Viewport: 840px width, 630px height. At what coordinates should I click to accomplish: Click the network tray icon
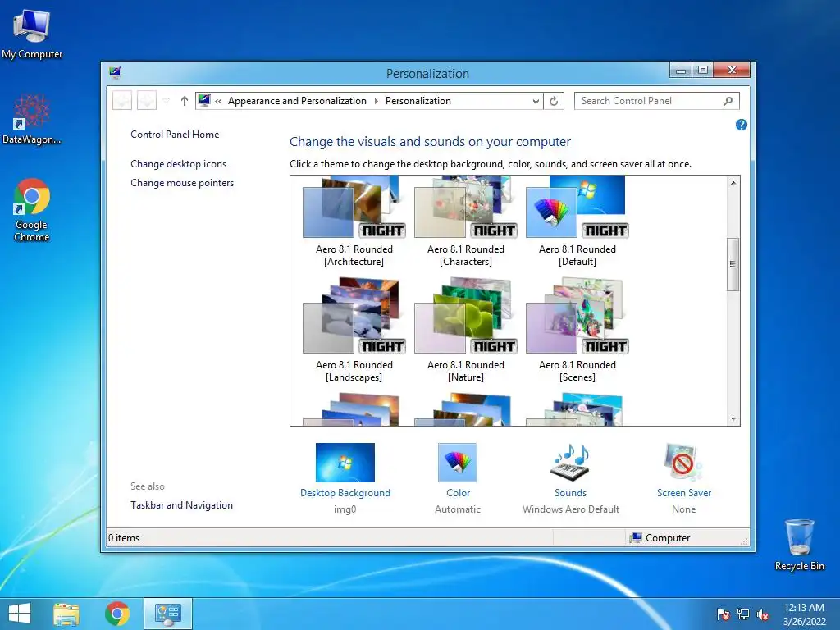point(743,614)
